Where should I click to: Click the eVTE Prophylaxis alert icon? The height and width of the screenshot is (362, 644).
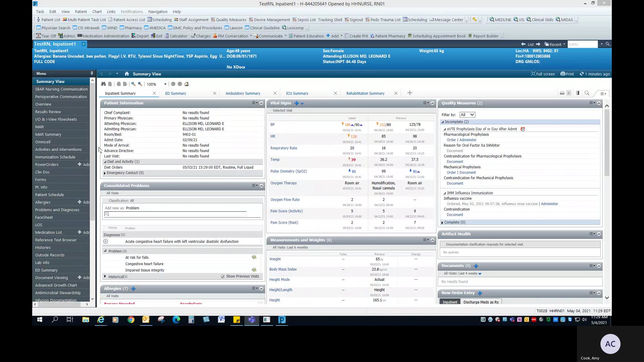523,129
